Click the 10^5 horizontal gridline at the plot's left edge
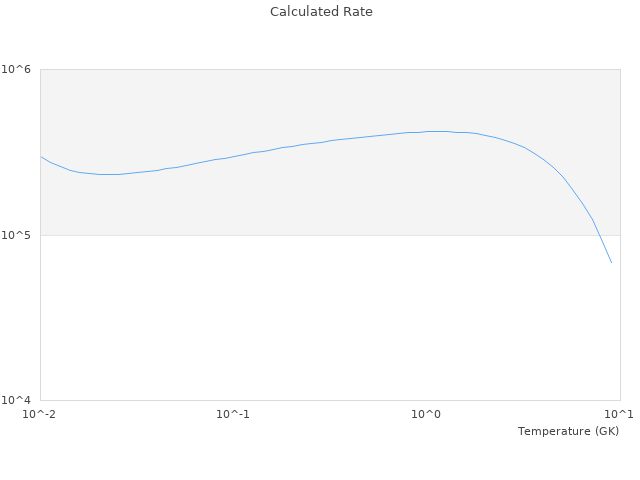Screen dimensions: 640x480 pyautogui.click(x=42, y=235)
